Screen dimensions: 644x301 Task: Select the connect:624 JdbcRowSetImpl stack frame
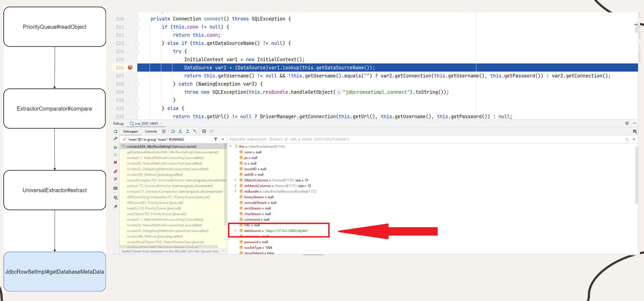coord(172,147)
